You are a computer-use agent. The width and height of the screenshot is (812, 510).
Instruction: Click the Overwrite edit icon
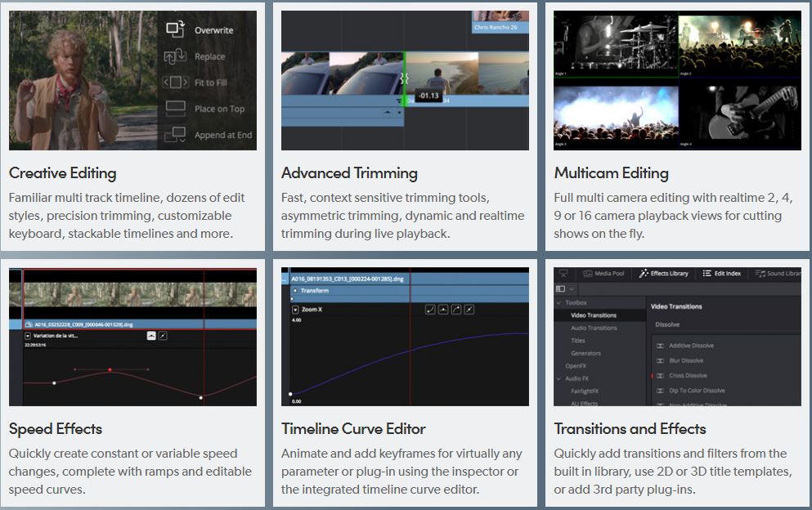click(175, 29)
